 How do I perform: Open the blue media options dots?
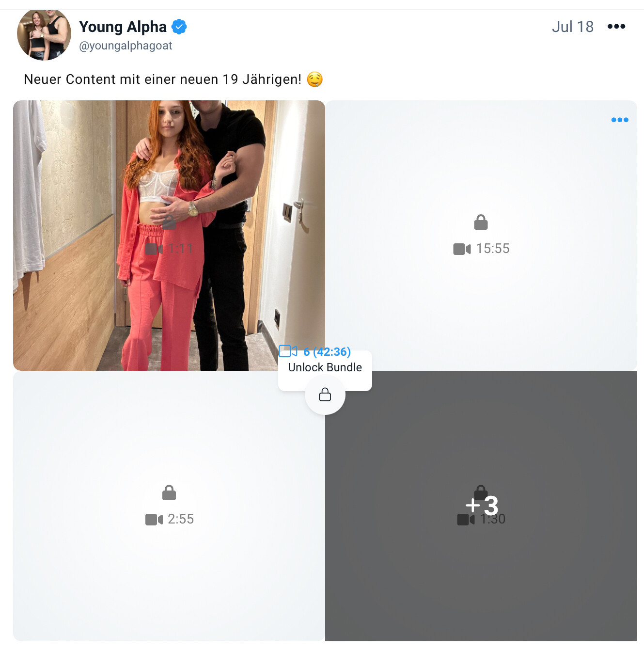tap(619, 120)
